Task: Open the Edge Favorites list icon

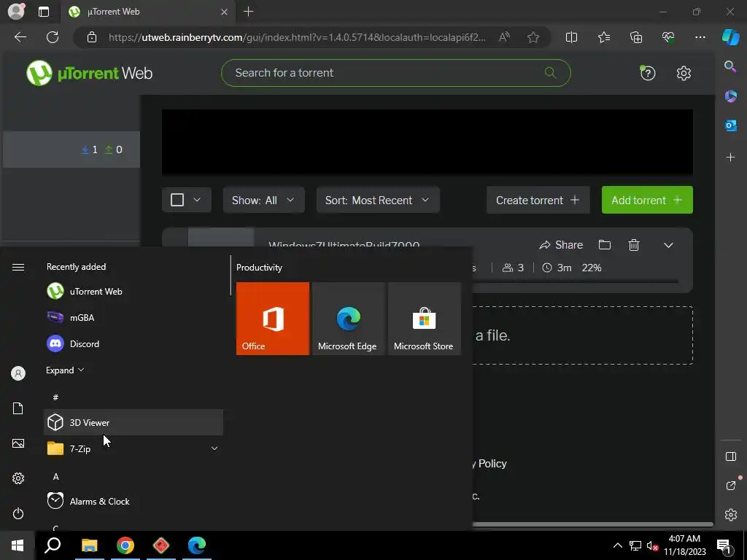Action: pos(603,37)
